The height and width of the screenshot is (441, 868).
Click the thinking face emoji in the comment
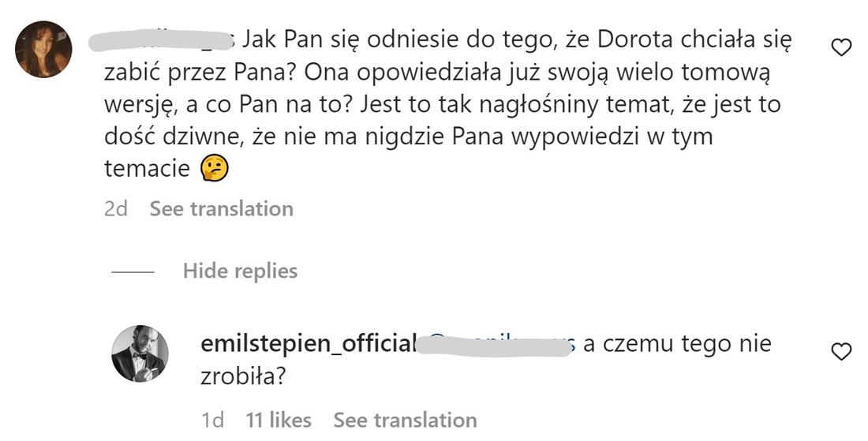click(213, 167)
